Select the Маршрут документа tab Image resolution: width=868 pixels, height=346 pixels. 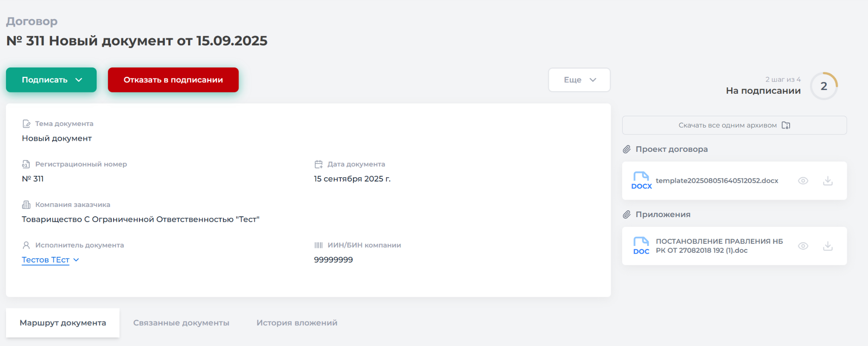(x=63, y=323)
